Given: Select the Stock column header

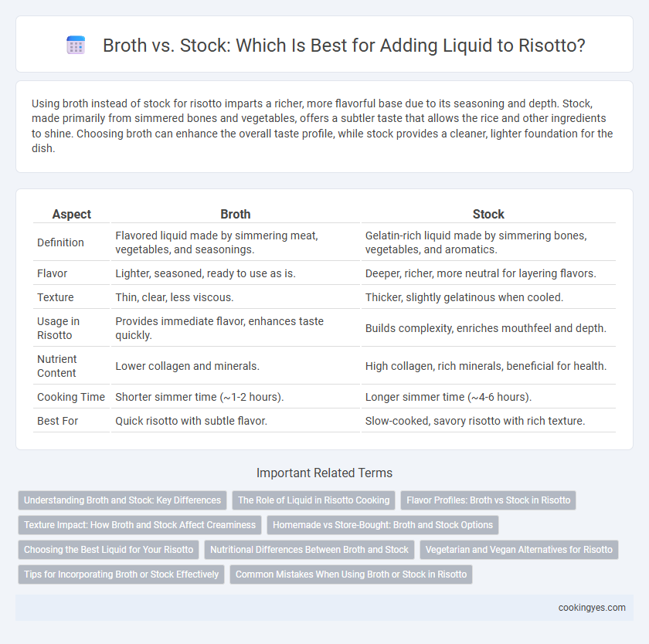Looking at the screenshot, I should (x=488, y=214).
